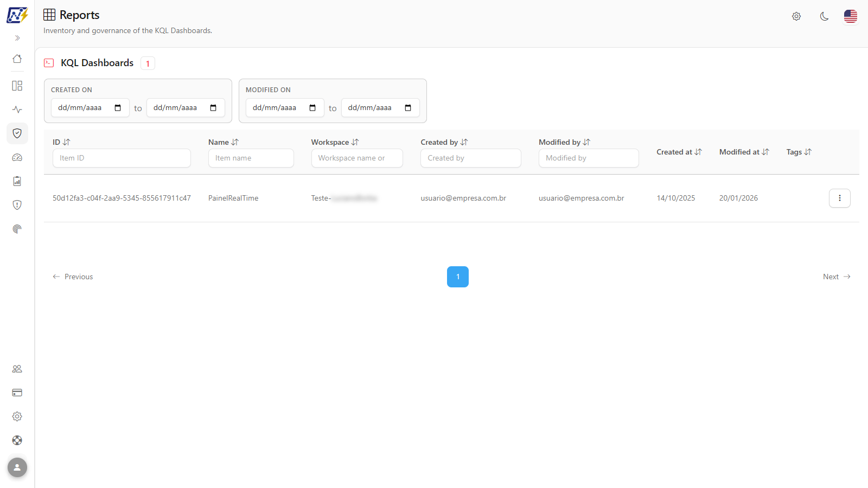Screen dimensions: 868x488
Task: Sort table by Tags column
Action: [x=808, y=152]
